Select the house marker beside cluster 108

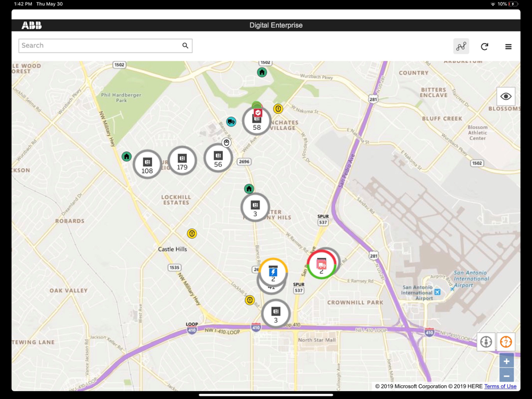[x=127, y=156]
